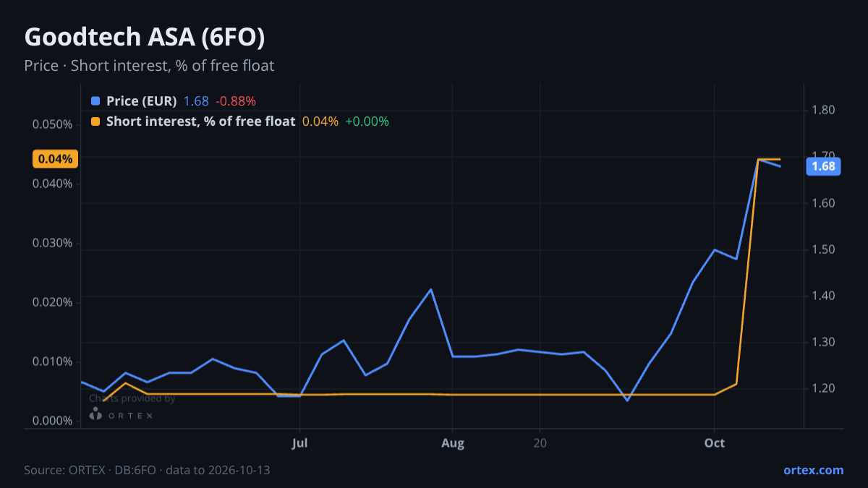
Task: Toggle the Short interest, % of free float legend label
Action: pyautogui.click(x=200, y=121)
